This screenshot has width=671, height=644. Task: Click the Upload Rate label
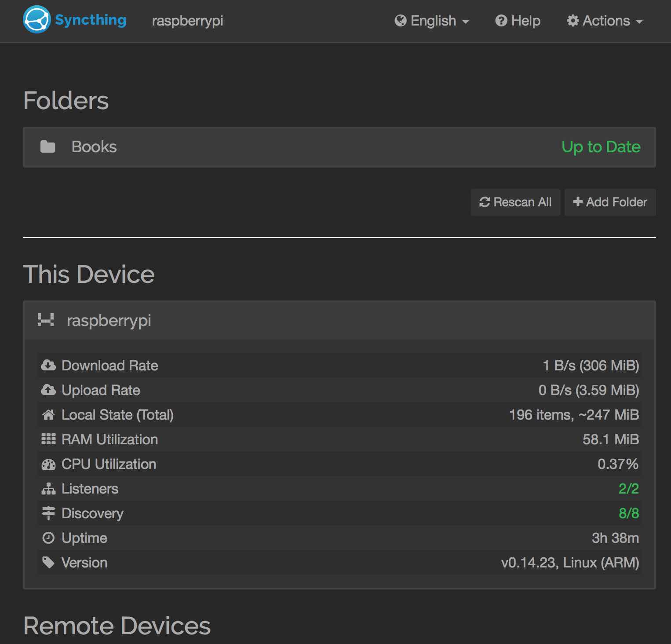(101, 390)
